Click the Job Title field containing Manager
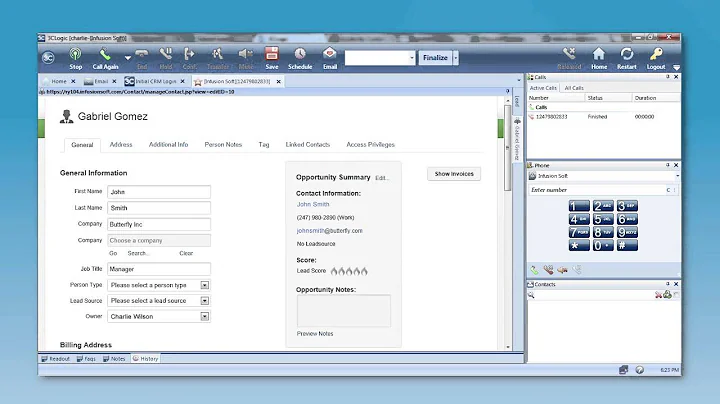 (x=159, y=269)
